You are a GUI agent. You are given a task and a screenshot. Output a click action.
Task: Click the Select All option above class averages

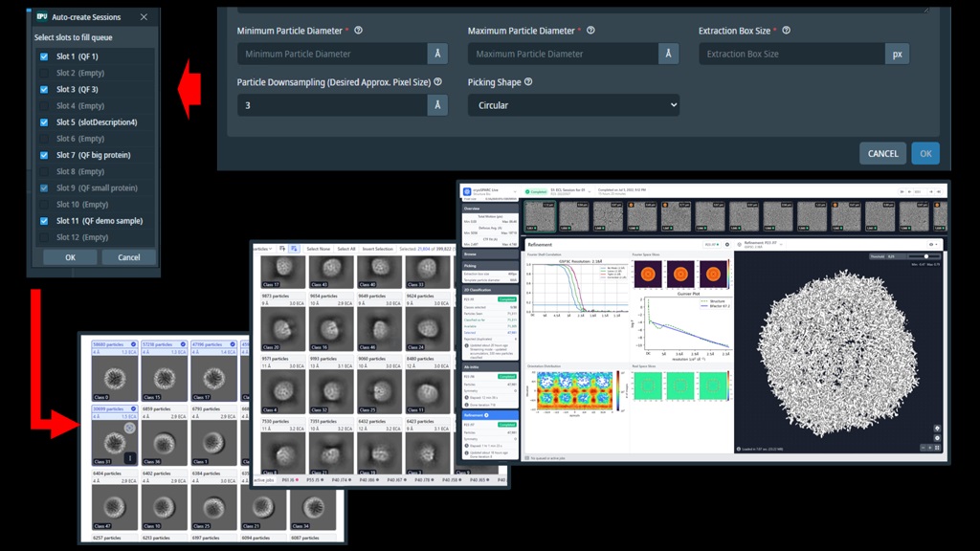tap(346, 249)
